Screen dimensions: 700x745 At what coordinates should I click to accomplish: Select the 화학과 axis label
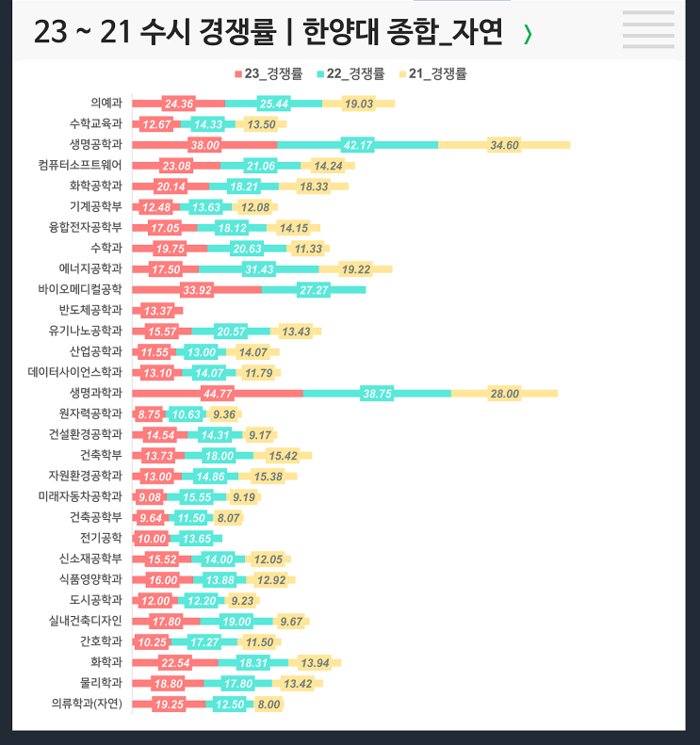[x=106, y=662]
